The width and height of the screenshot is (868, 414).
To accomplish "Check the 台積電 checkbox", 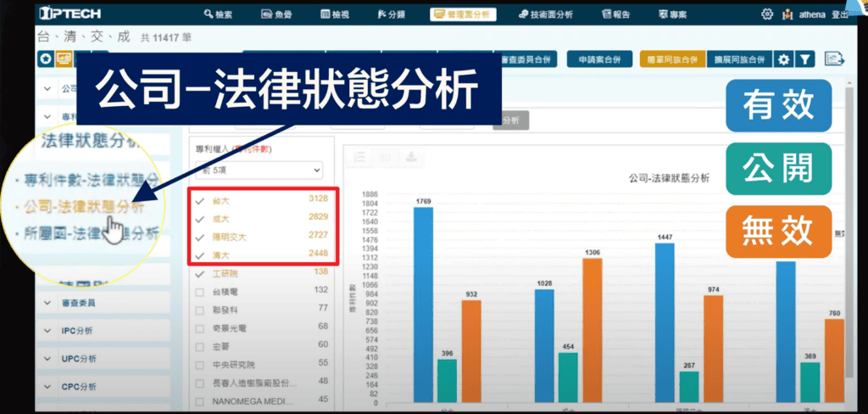I will click(200, 290).
